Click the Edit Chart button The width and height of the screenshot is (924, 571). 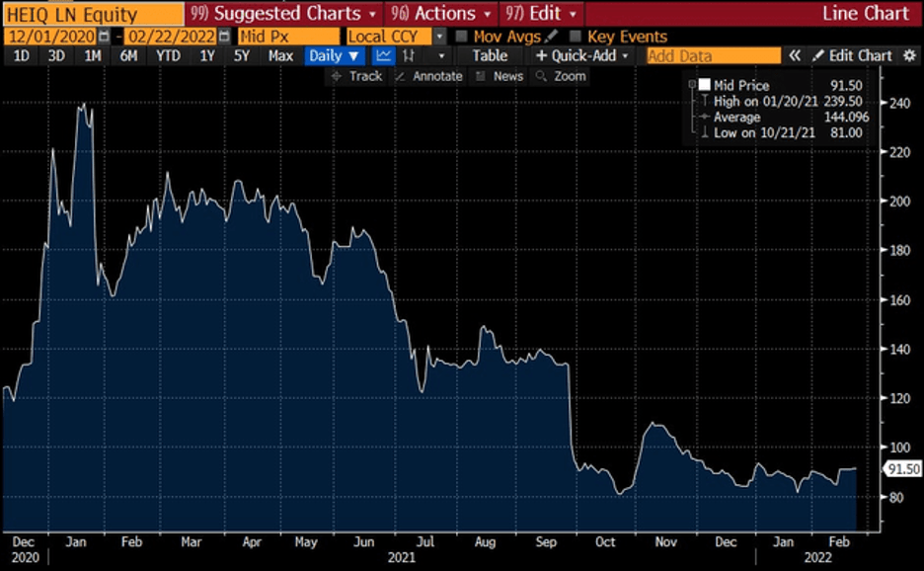pos(852,56)
